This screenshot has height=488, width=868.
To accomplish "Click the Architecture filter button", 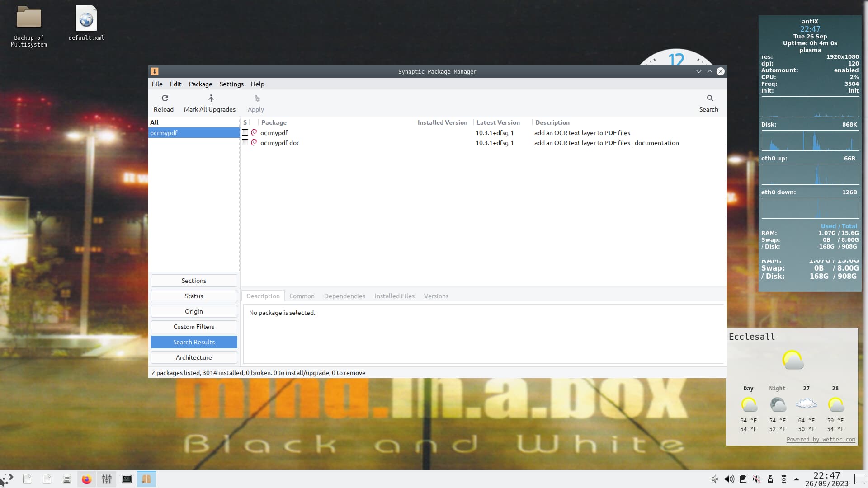I will [194, 357].
